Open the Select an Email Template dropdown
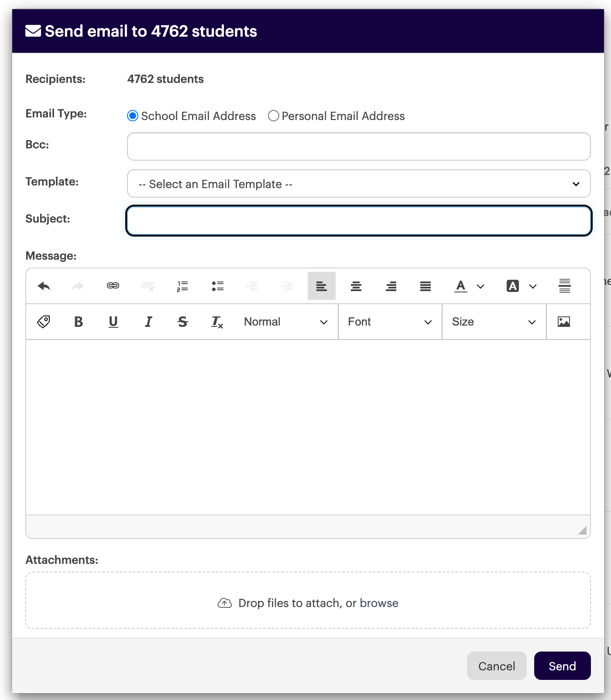 pos(359,184)
